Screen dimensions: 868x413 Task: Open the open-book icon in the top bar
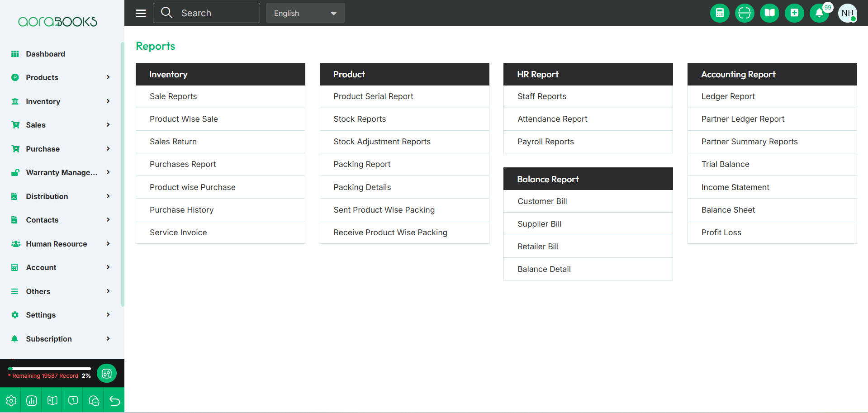[769, 13]
